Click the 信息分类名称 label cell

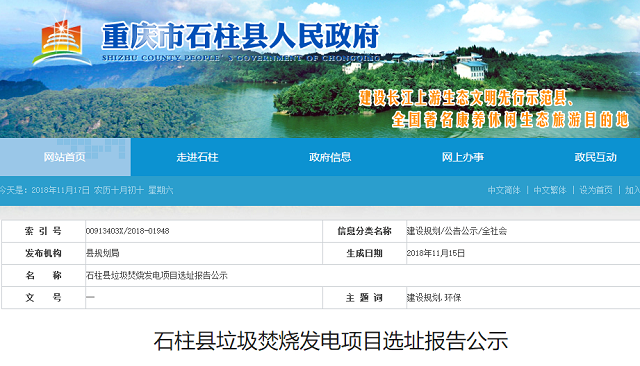coord(364,231)
